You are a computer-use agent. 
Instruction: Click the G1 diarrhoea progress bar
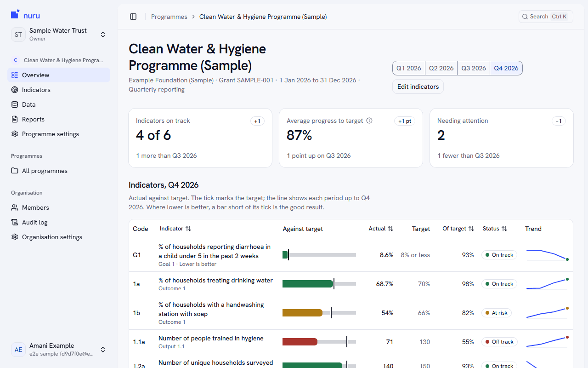(319, 255)
